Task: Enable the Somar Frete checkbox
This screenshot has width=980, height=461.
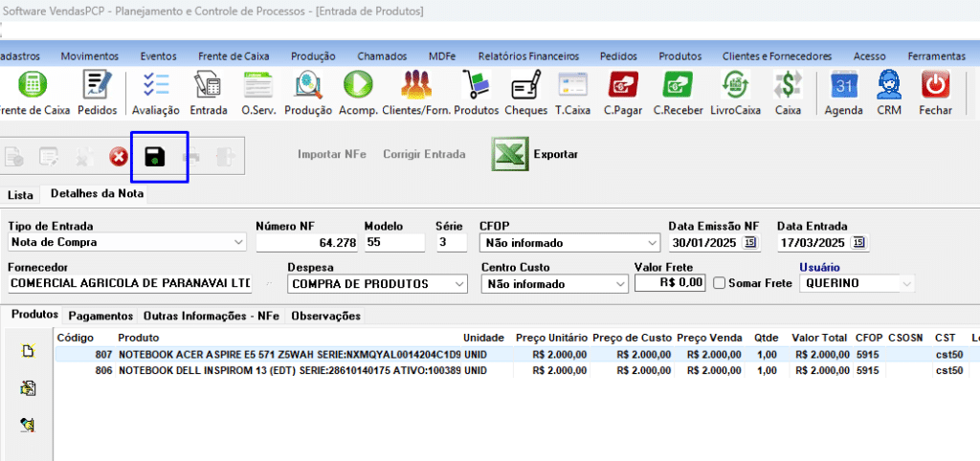Action: 720,283
